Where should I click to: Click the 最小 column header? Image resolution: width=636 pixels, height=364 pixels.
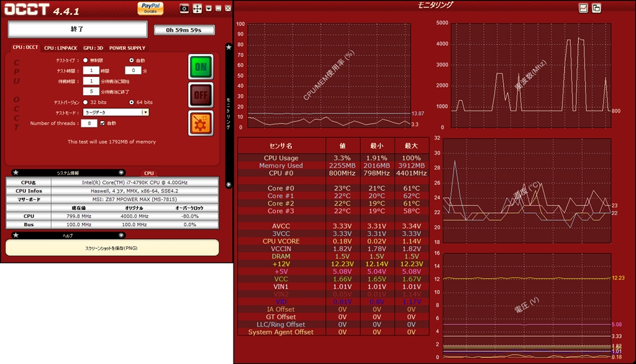pos(377,146)
